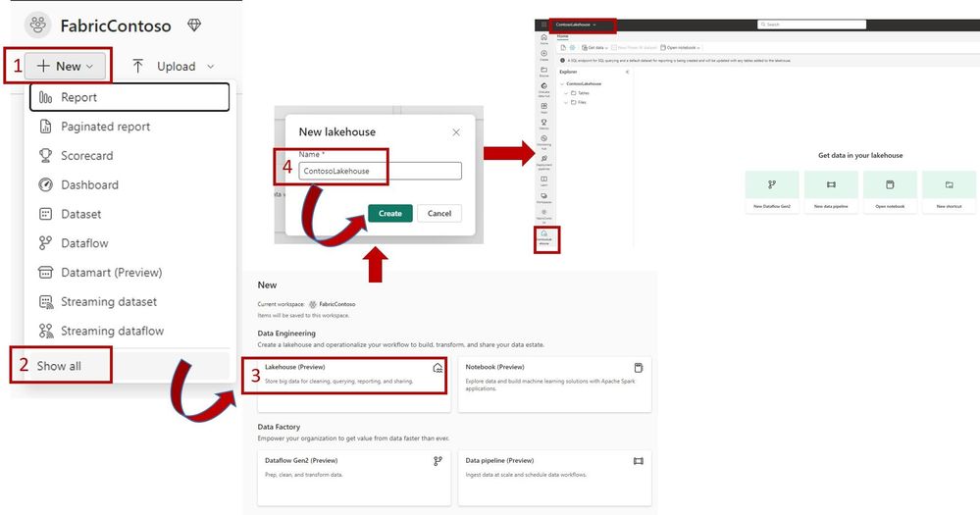Click the New Dataflow Gen2 tile
The image size is (980, 515).
(x=772, y=192)
